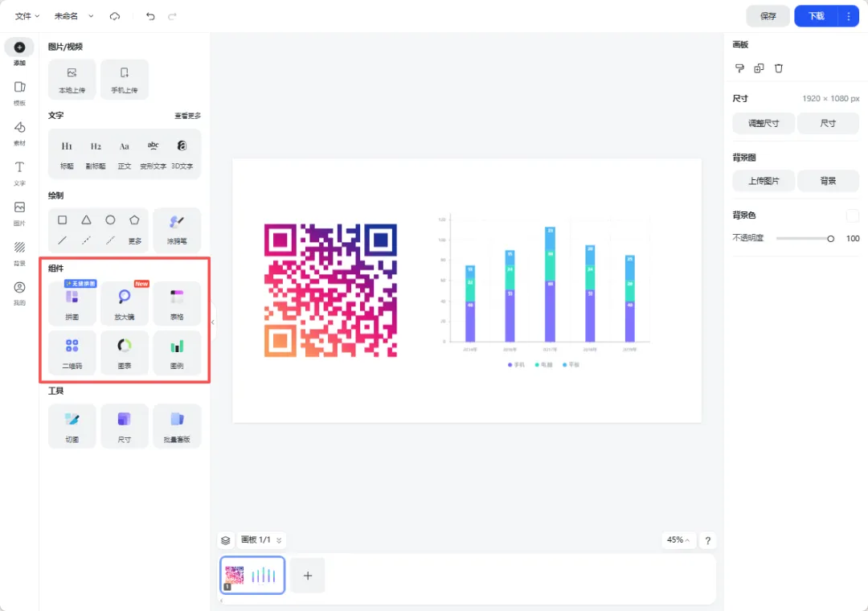The image size is (868, 611).
Task: Click 本地上传 local upload tile
Action: (x=72, y=80)
